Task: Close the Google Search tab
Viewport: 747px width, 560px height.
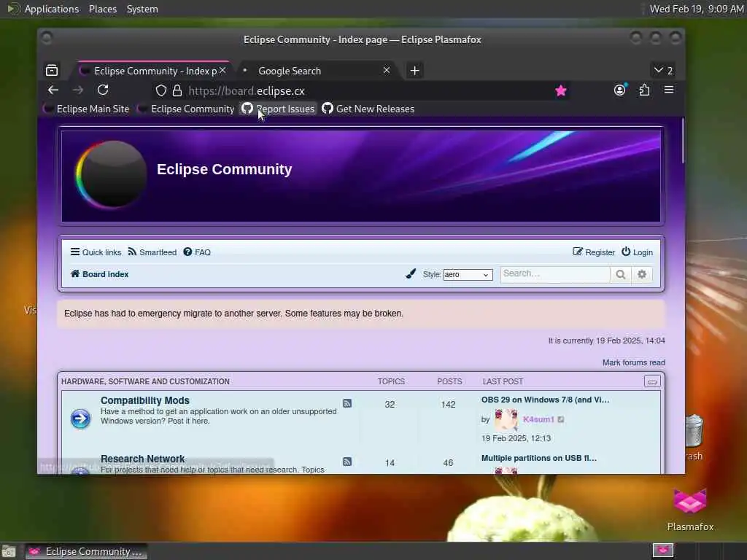Action: coord(387,70)
